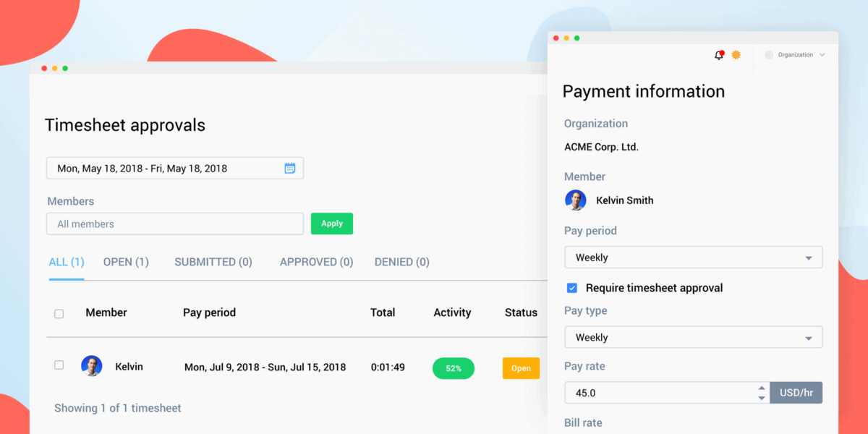Open the calendar date picker icon
Viewport: 868px width, 434px height.
tap(290, 167)
